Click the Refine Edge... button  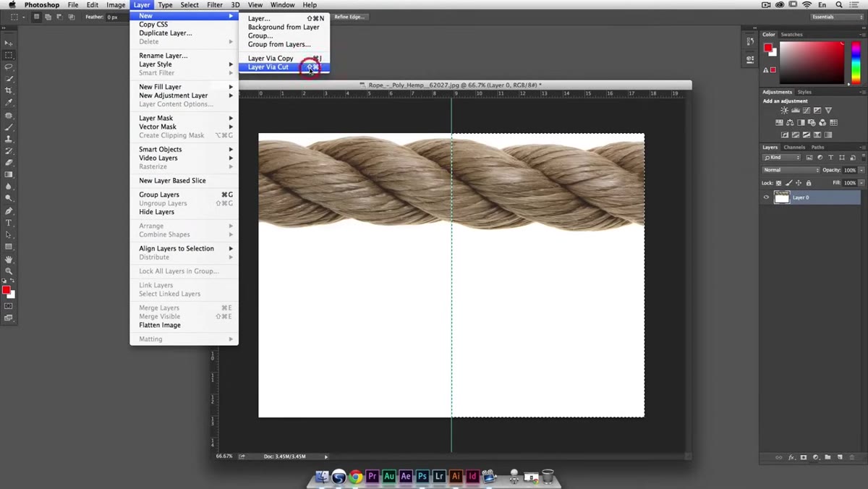coord(350,17)
